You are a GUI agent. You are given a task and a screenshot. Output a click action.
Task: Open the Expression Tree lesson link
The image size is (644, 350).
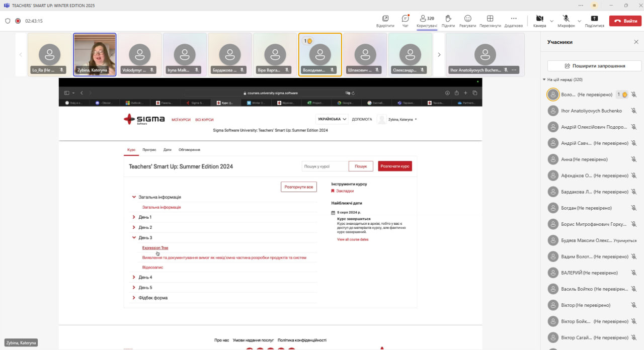tap(155, 247)
